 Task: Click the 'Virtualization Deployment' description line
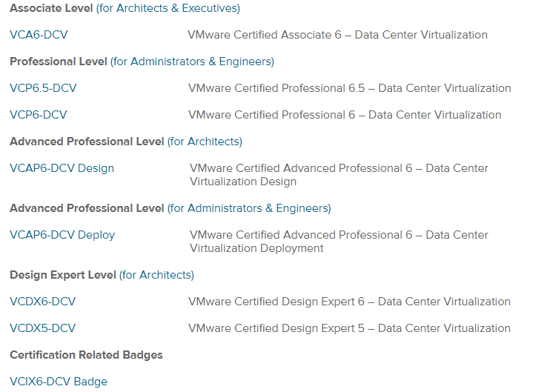tap(256, 248)
